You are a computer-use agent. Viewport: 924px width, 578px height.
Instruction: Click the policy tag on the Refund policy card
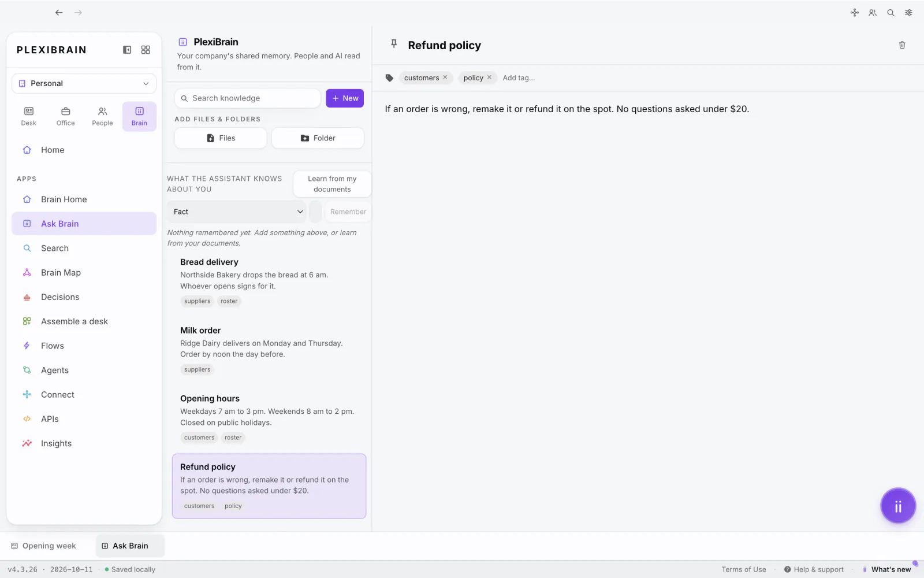point(233,506)
